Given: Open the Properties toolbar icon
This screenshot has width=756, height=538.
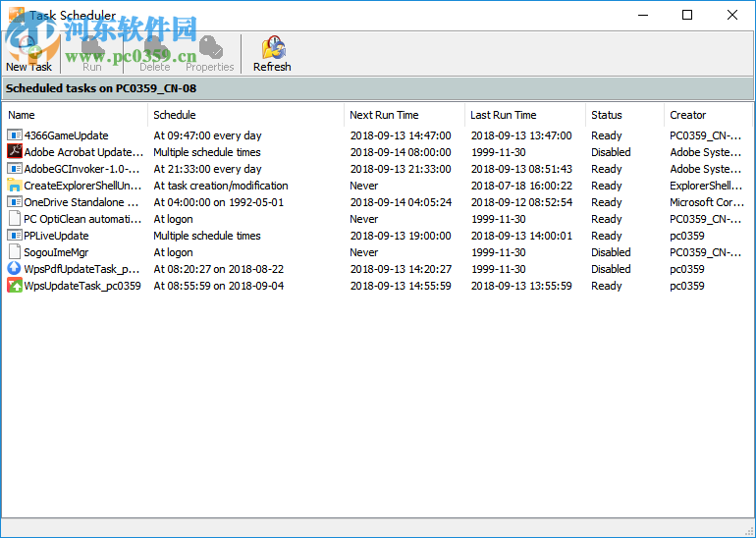Looking at the screenshot, I should pos(210,47).
